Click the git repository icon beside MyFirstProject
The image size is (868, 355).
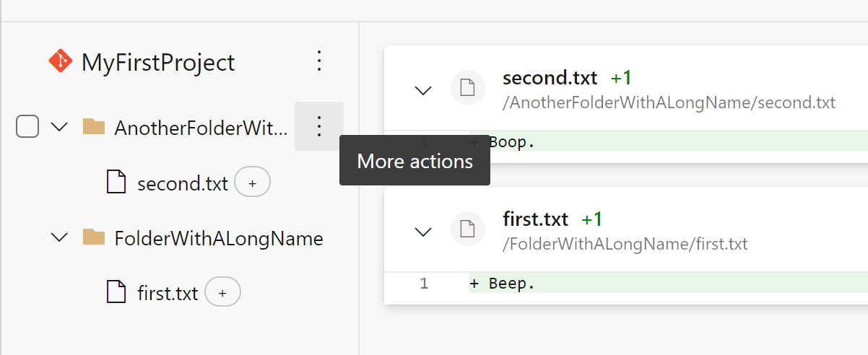pyautogui.click(x=60, y=61)
